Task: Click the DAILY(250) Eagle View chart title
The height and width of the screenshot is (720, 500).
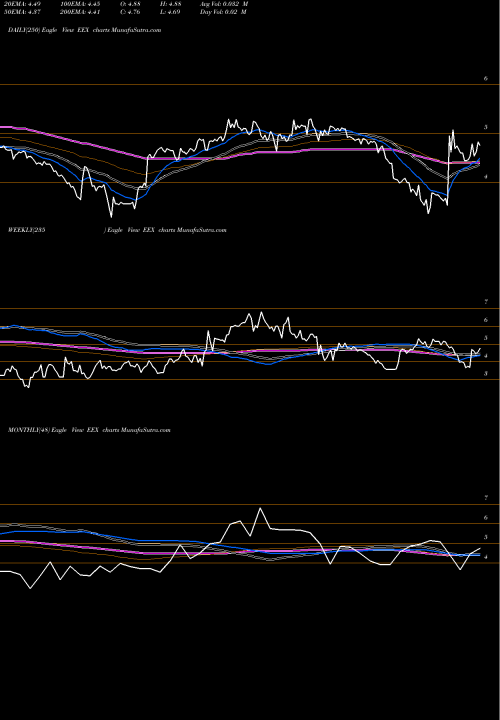Action: point(84,30)
